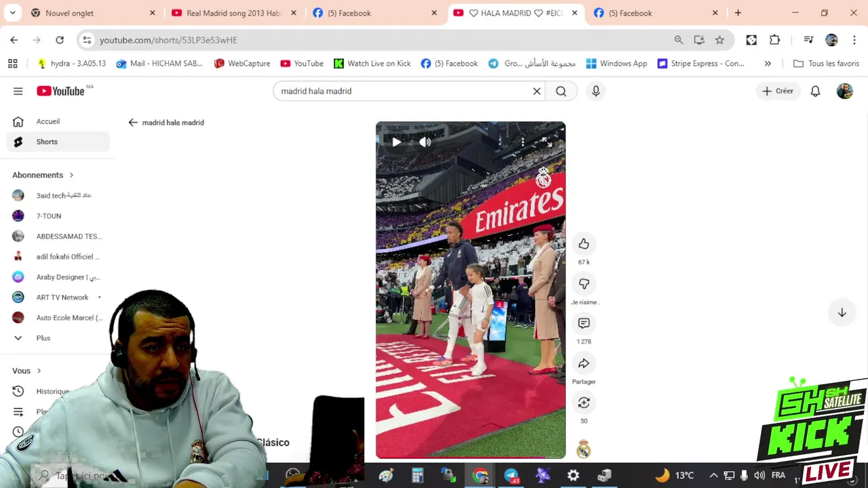Start voice search with microphone
The width and height of the screenshot is (868, 488).
[596, 91]
